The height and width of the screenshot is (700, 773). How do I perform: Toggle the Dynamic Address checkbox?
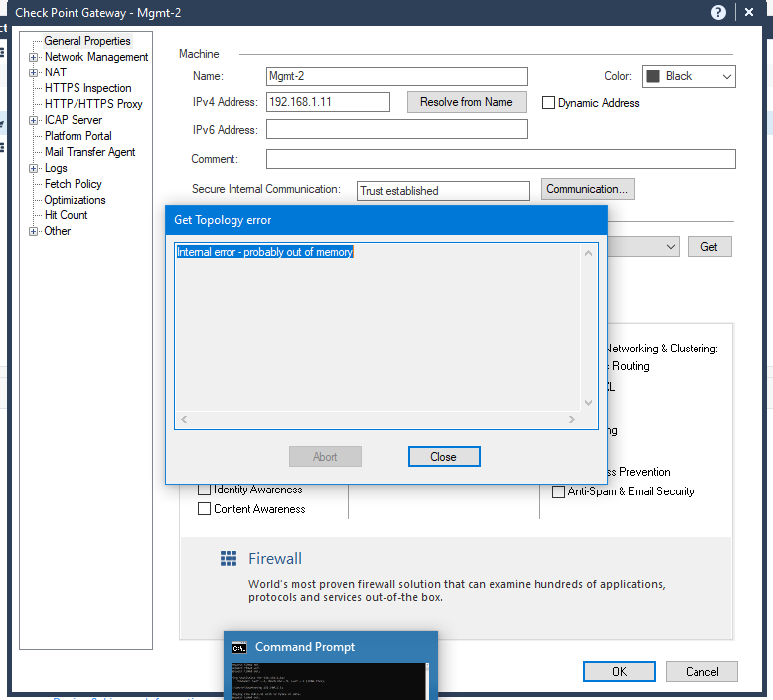pyautogui.click(x=548, y=103)
